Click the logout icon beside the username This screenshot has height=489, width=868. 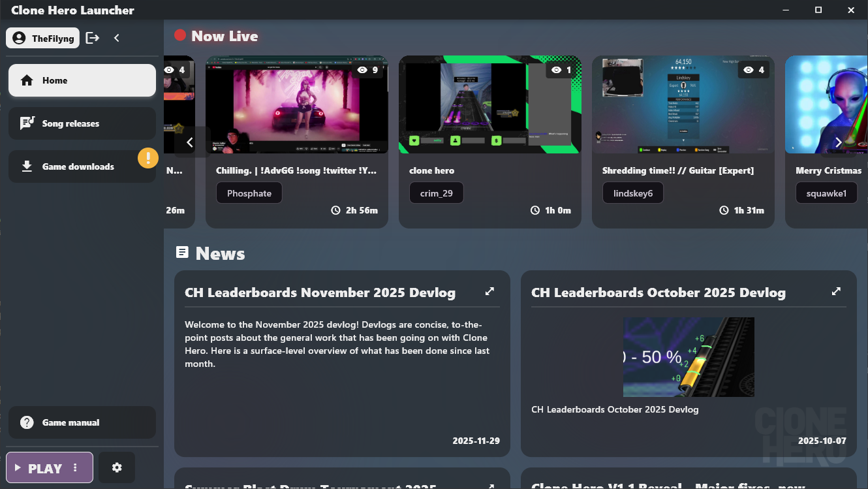[x=93, y=38]
